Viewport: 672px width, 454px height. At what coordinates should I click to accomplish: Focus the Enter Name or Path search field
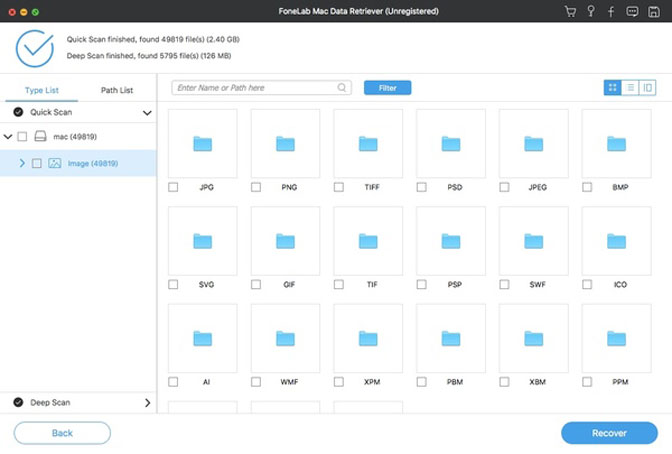(x=261, y=87)
